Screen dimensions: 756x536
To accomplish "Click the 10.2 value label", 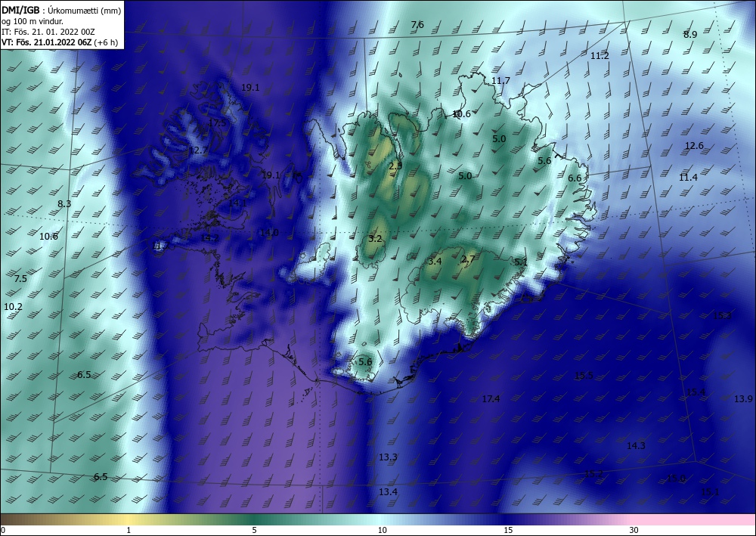I will pyautogui.click(x=13, y=307).
